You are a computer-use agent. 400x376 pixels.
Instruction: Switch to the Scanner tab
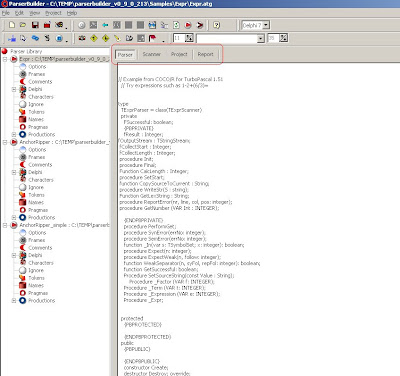152,54
